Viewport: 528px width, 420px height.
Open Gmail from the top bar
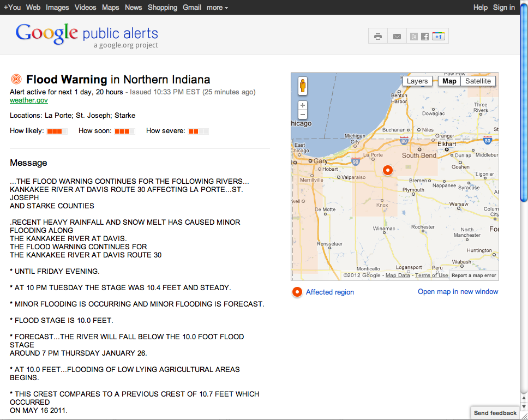click(192, 7)
